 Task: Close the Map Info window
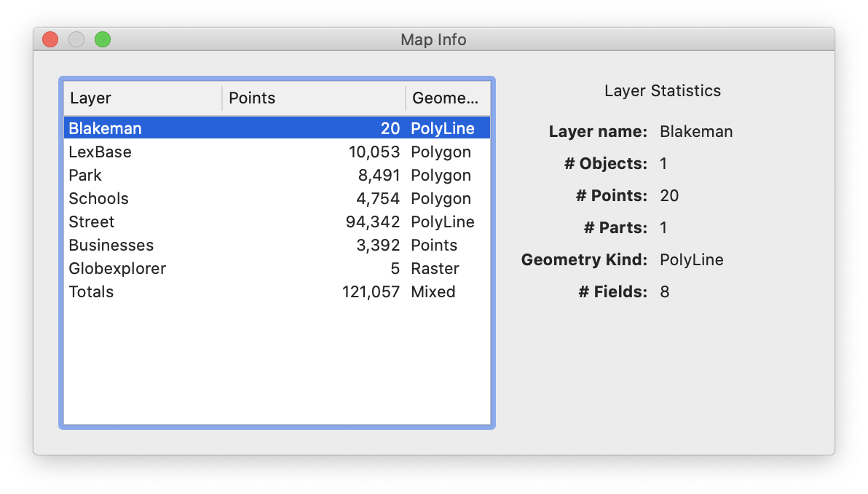point(50,39)
